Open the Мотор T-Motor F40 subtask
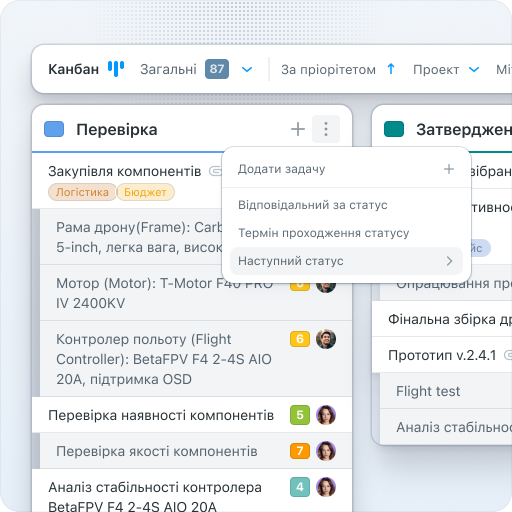This screenshot has width=512, height=512. [165, 293]
